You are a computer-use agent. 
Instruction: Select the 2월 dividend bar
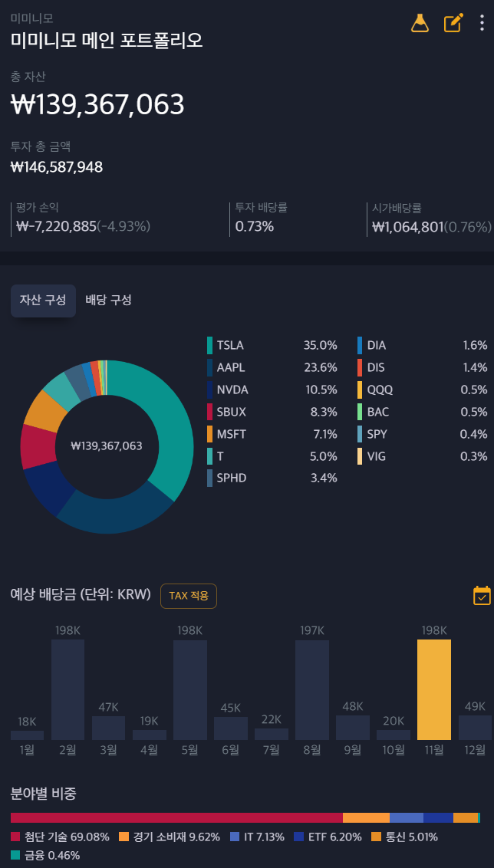click(68, 690)
